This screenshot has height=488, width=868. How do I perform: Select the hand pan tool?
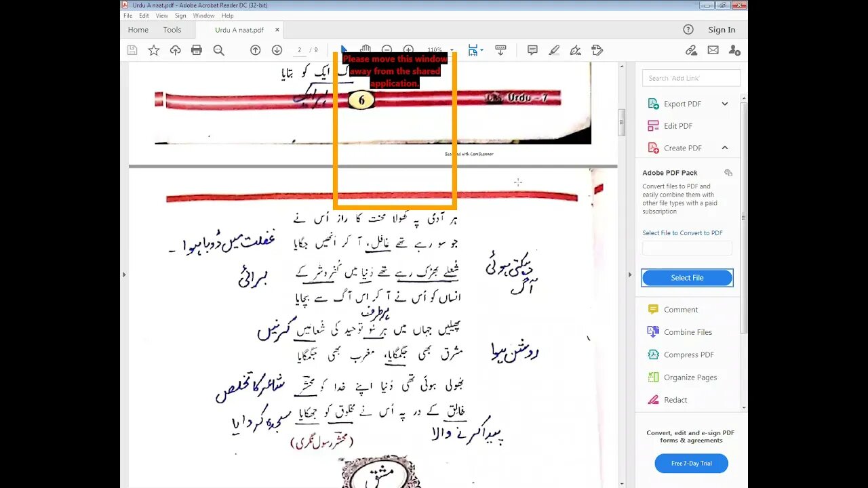(366, 49)
